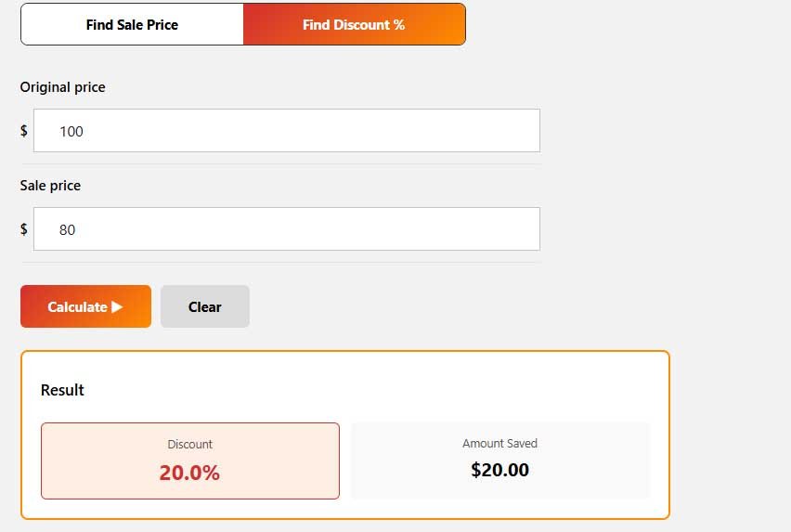
Task: Click the play arrow icon on Calculate
Action: [117, 306]
